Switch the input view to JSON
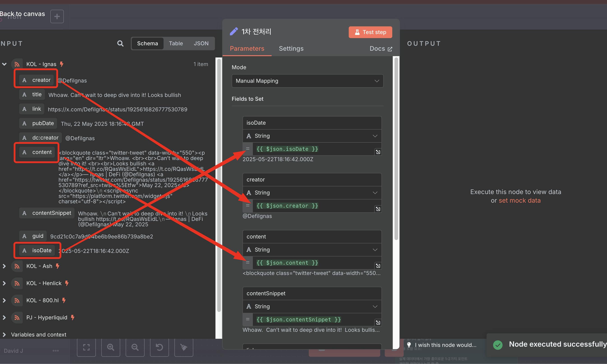This screenshot has width=607, height=364. pos(201,43)
